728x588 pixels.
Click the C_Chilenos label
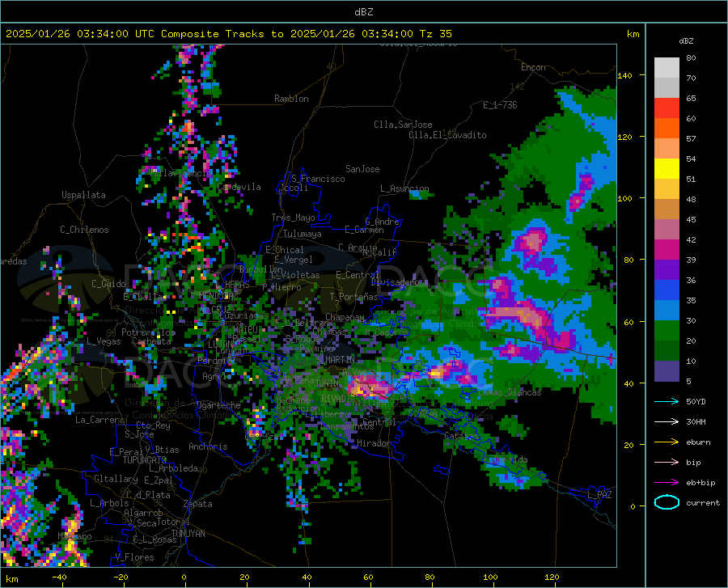pos(84,230)
